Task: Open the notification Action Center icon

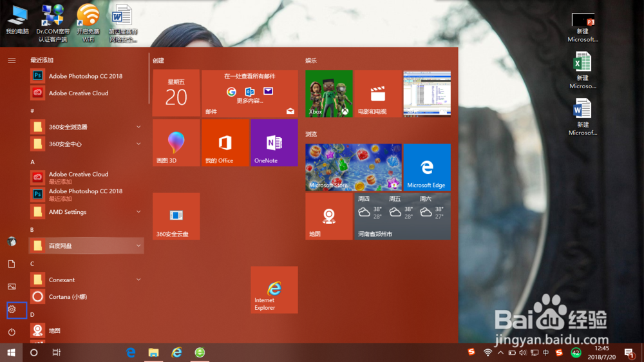Action: point(629,352)
